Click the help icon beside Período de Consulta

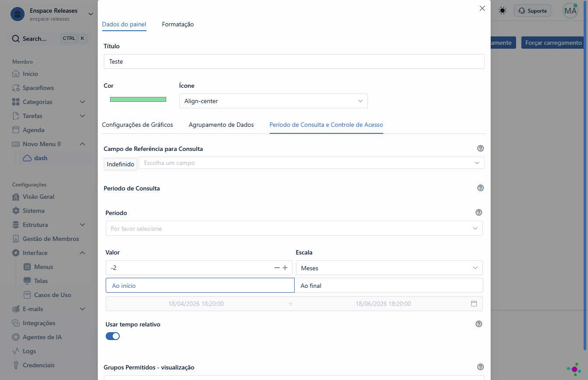[x=481, y=188]
